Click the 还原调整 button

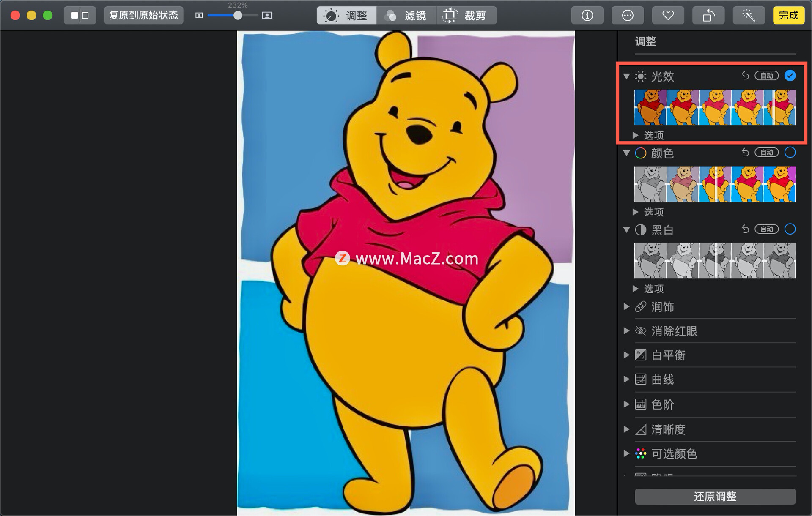pyautogui.click(x=715, y=496)
